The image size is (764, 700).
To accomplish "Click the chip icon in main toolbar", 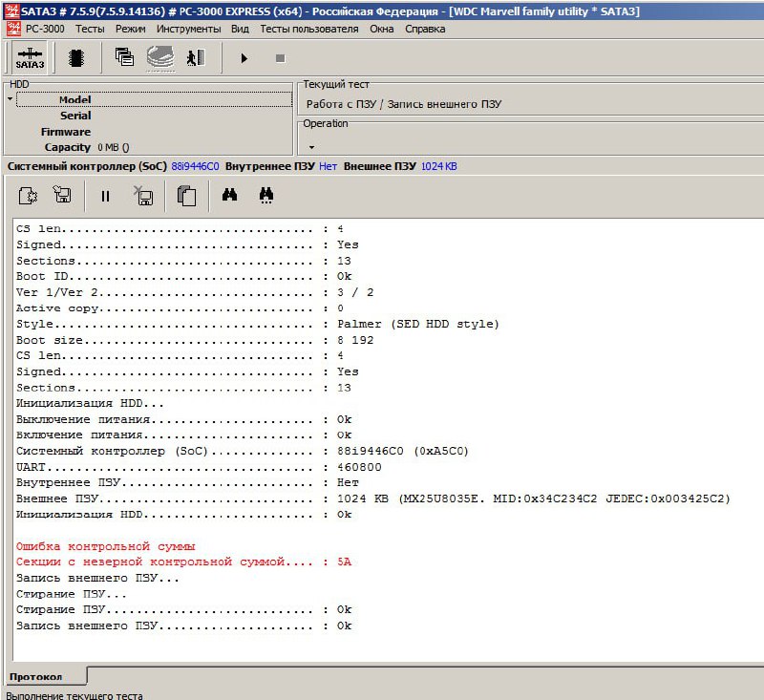I will 74,58.
